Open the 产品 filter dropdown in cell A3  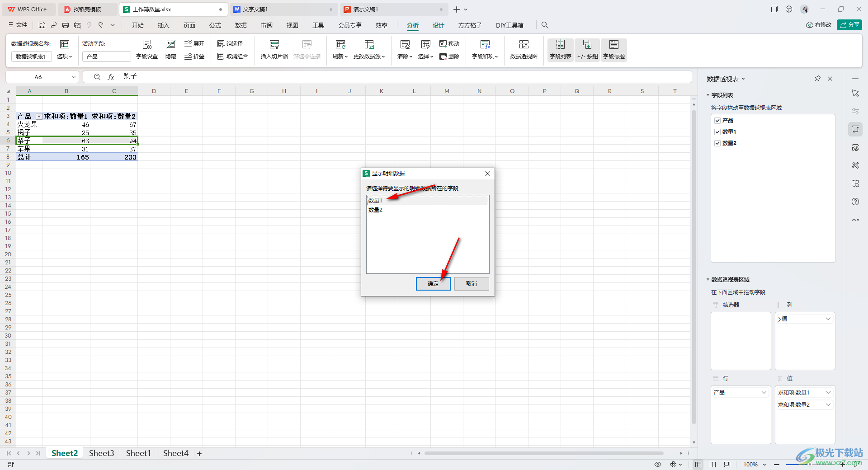(39, 117)
